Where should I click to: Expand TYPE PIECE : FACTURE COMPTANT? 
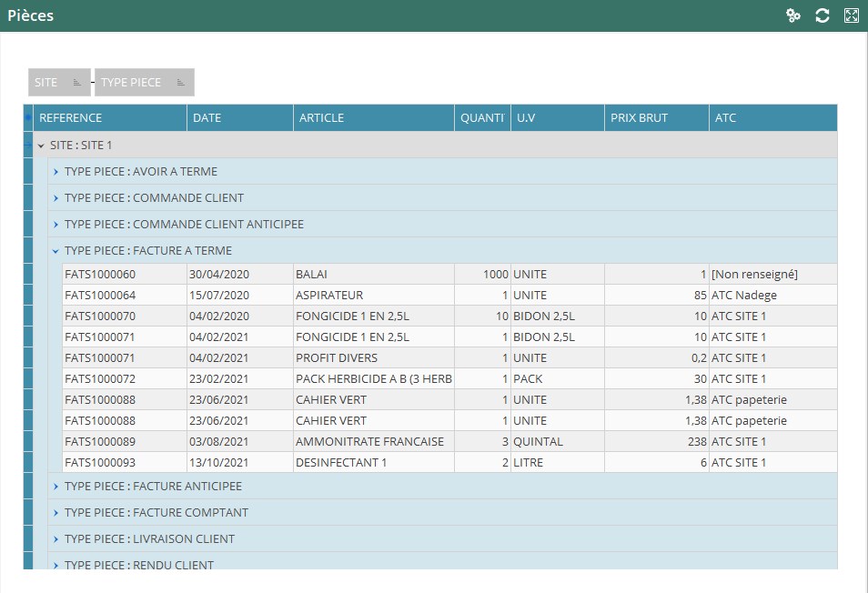pyautogui.click(x=56, y=513)
